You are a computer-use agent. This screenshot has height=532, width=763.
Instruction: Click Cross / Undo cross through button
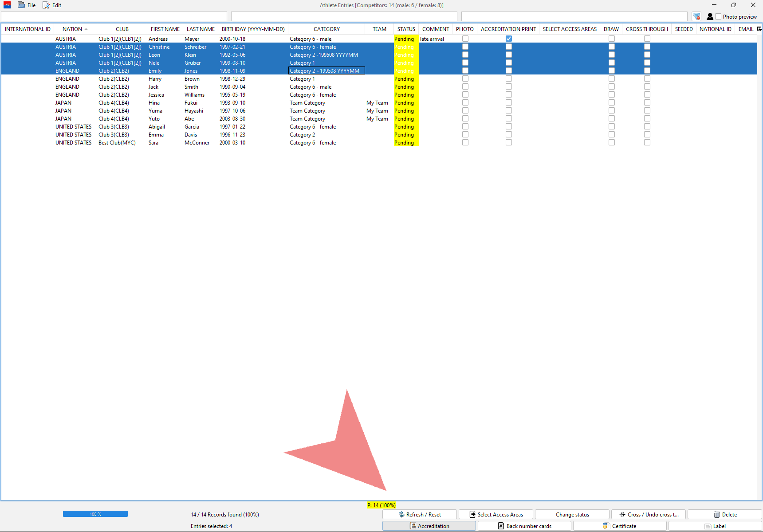pos(649,515)
